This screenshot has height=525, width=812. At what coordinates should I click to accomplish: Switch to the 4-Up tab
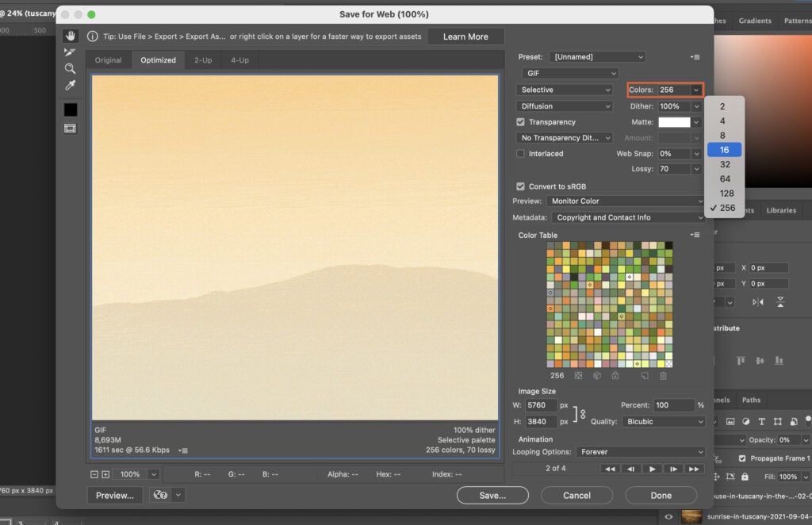(239, 59)
